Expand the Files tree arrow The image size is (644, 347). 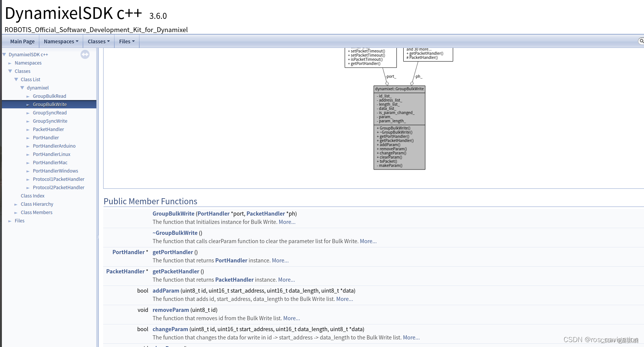pos(10,221)
